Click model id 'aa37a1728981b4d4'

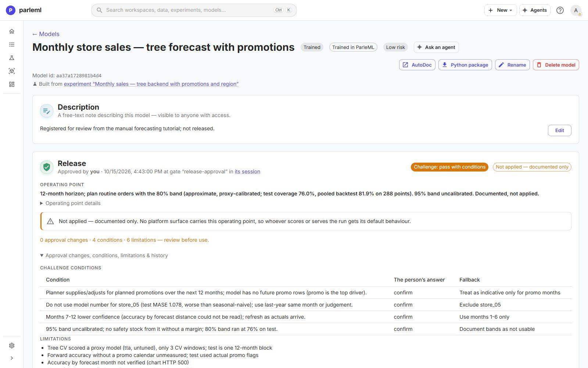(x=79, y=75)
